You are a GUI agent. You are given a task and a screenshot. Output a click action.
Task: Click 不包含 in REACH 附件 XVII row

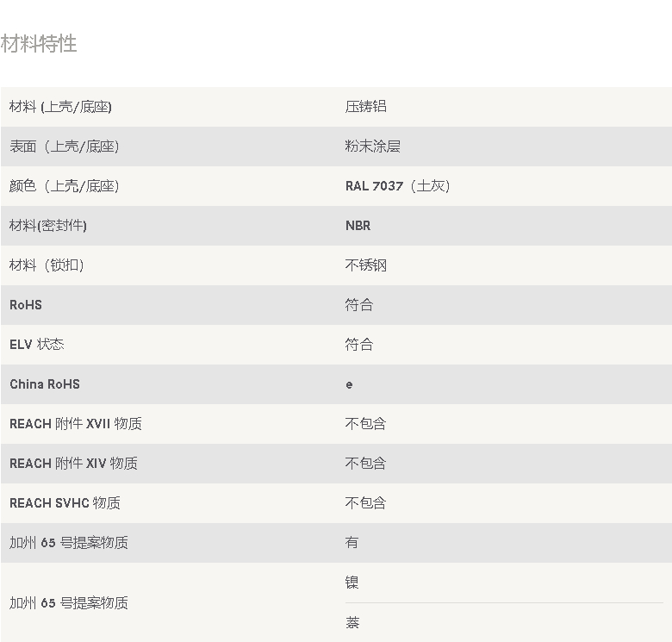(365, 424)
